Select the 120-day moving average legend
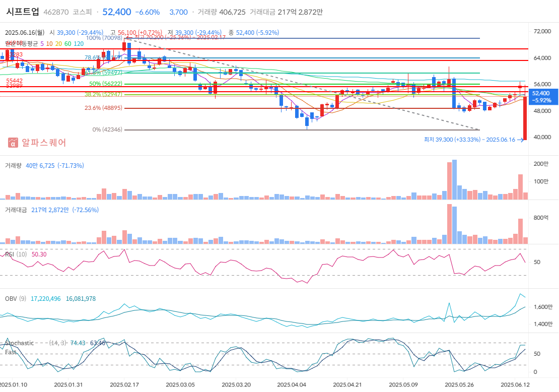Screen dimensions: 559x392 [79, 44]
